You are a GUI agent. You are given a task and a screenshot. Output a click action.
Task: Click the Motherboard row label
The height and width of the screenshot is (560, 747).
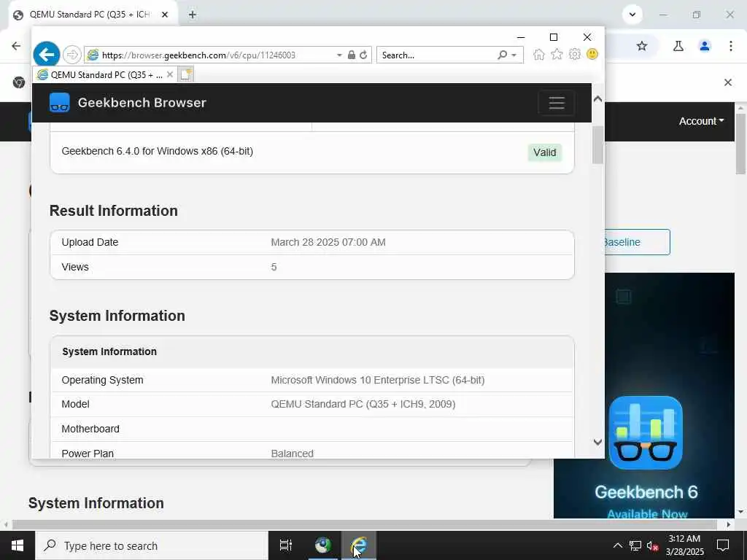90,429
